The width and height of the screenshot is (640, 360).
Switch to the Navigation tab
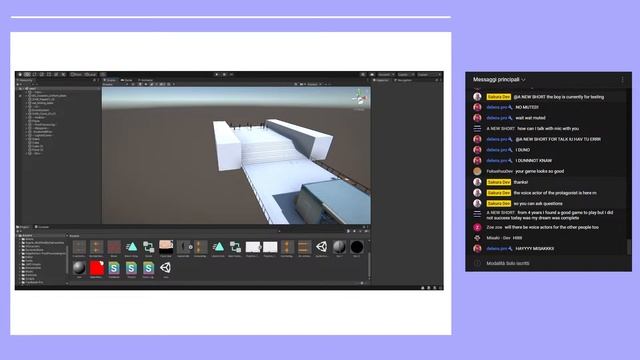tap(403, 80)
